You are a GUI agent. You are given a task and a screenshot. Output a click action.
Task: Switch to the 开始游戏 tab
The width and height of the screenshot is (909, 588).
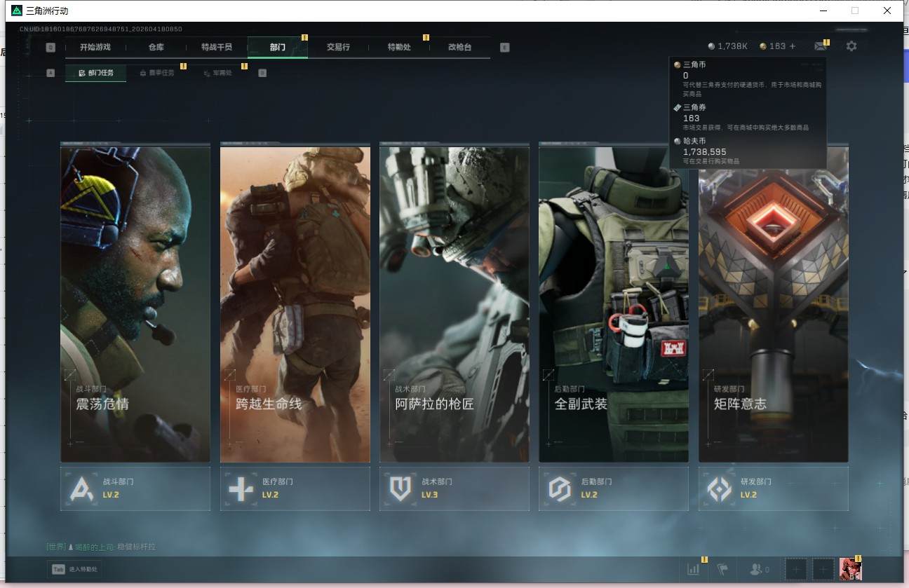95,47
